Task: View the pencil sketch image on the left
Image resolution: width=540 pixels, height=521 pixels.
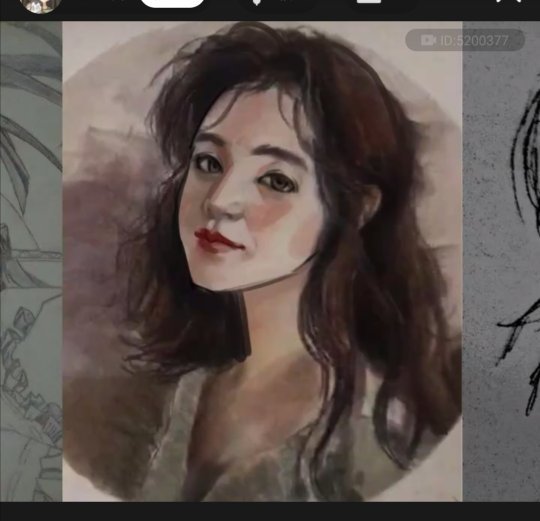Action: pyautogui.click(x=31, y=261)
